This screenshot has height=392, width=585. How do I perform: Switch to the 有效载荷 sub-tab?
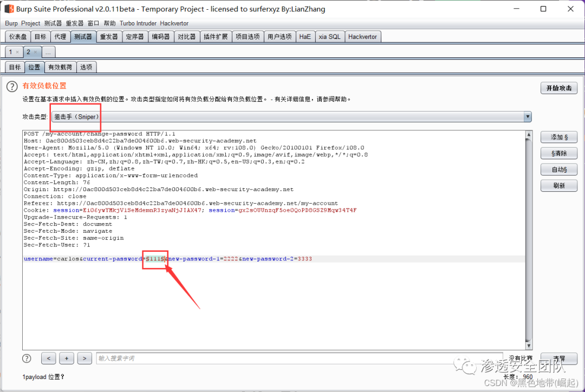coord(60,67)
